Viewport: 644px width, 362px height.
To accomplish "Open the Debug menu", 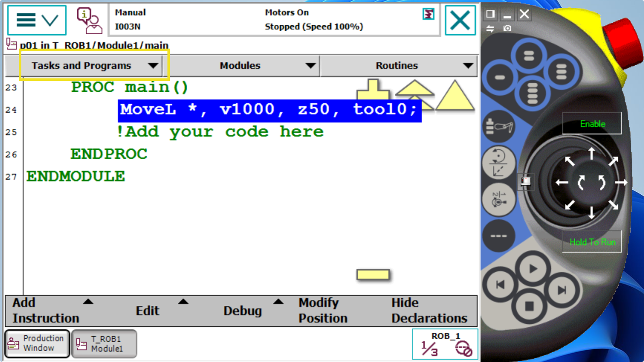I will click(x=252, y=310).
